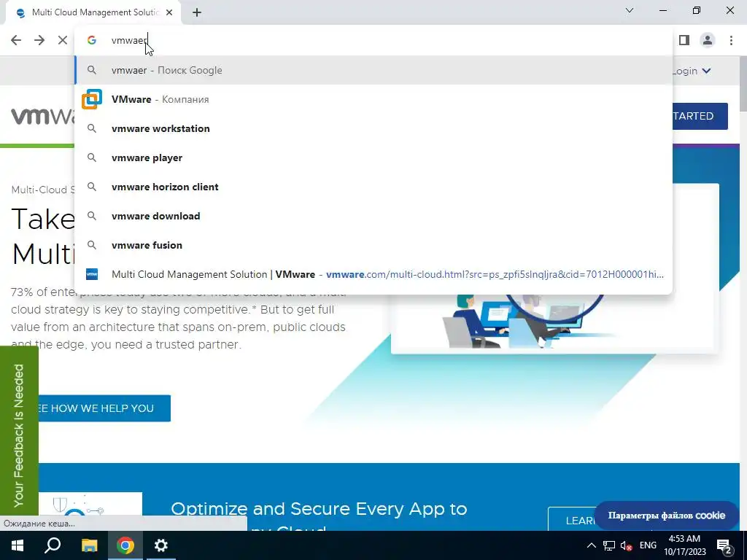This screenshot has width=747, height=560.
Task: Open Параметры файлов cookie button
Action: click(x=667, y=516)
